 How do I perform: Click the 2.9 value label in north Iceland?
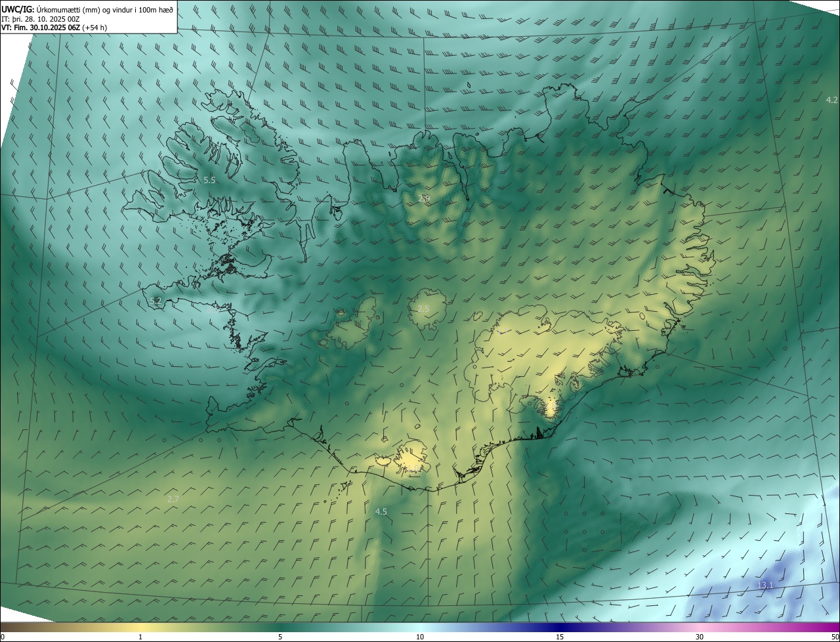[424, 198]
